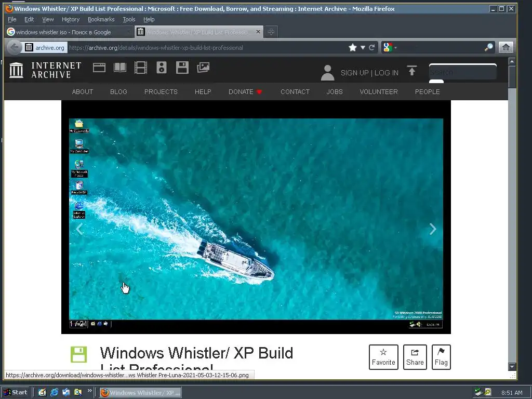This screenshot has width=532, height=399.
Task: Reload page using the refresh icon
Action: click(372, 47)
